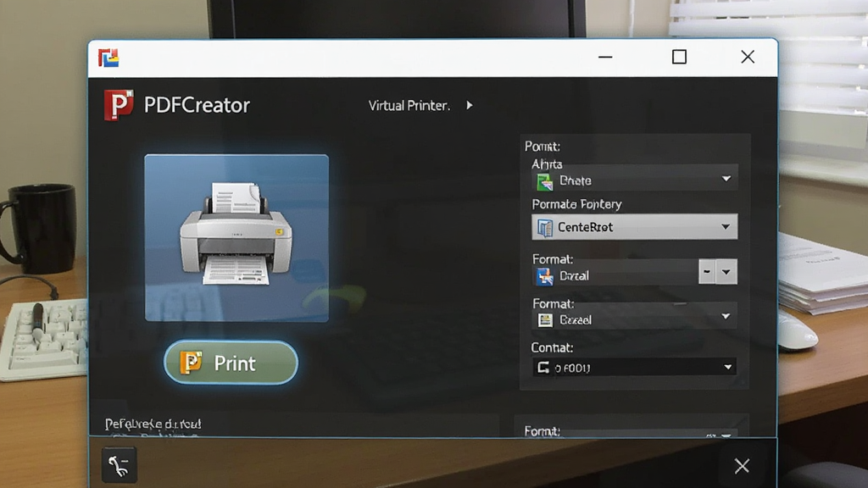Viewport: 868px width, 488px height.
Task: Click the arrow next to Virtual Printer
Action: click(x=470, y=105)
